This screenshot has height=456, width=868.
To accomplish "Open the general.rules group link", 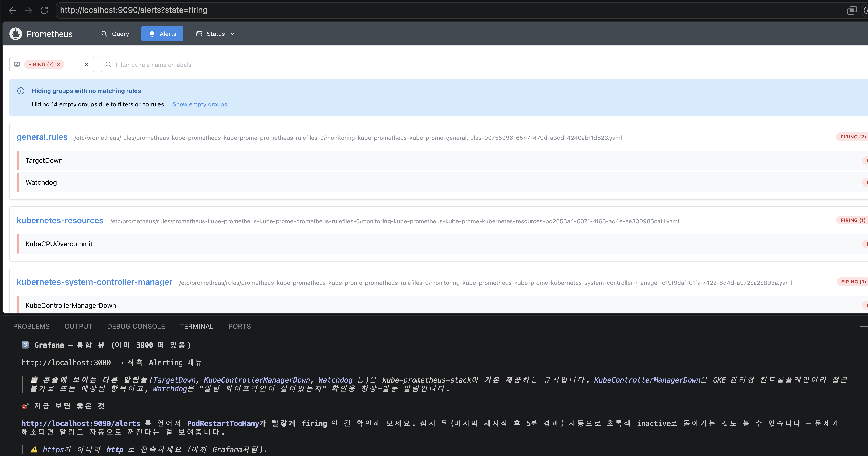I will point(42,137).
